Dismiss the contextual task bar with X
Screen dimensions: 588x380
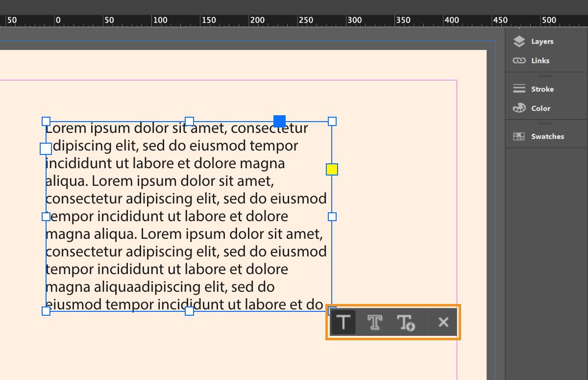[x=442, y=322]
